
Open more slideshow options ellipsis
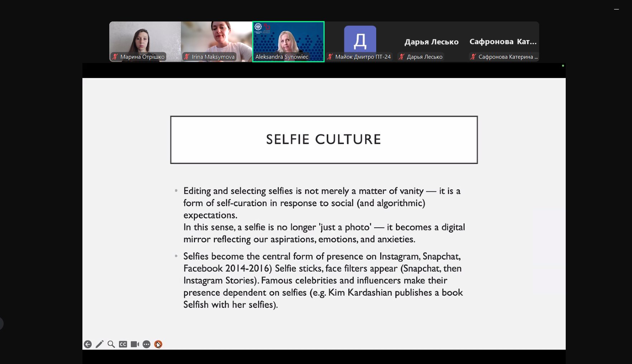(147, 344)
